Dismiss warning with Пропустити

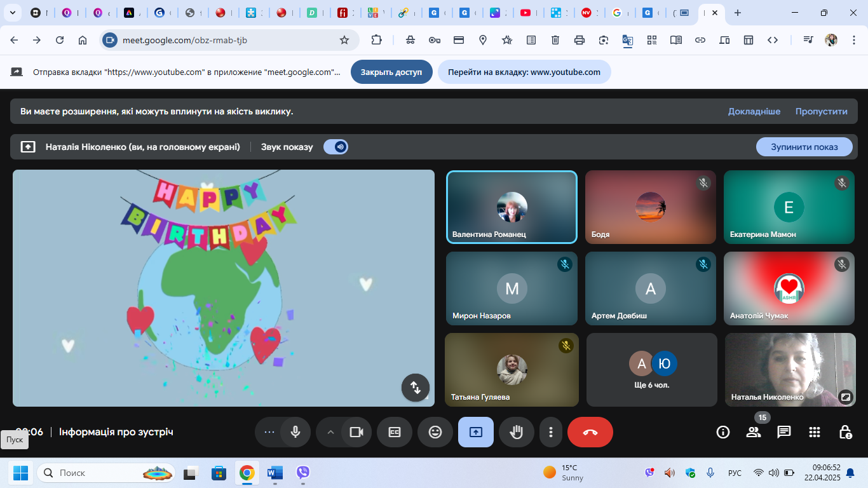tap(822, 111)
